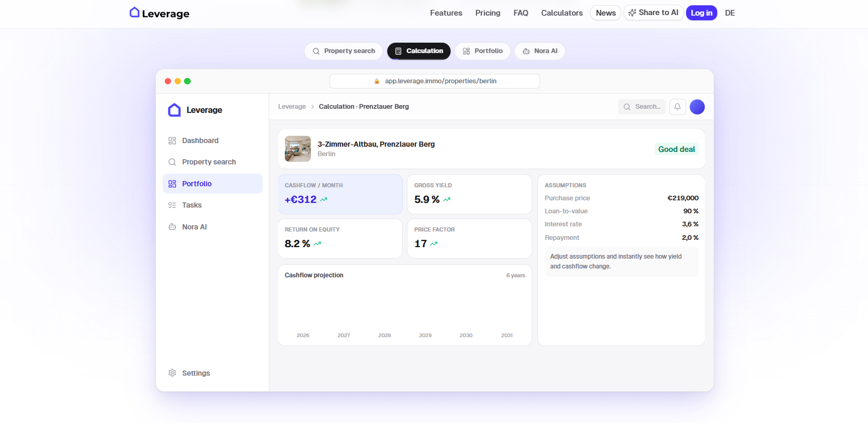Click the Repayment 2,0 % value
This screenshot has width=868, height=423.
690,238
